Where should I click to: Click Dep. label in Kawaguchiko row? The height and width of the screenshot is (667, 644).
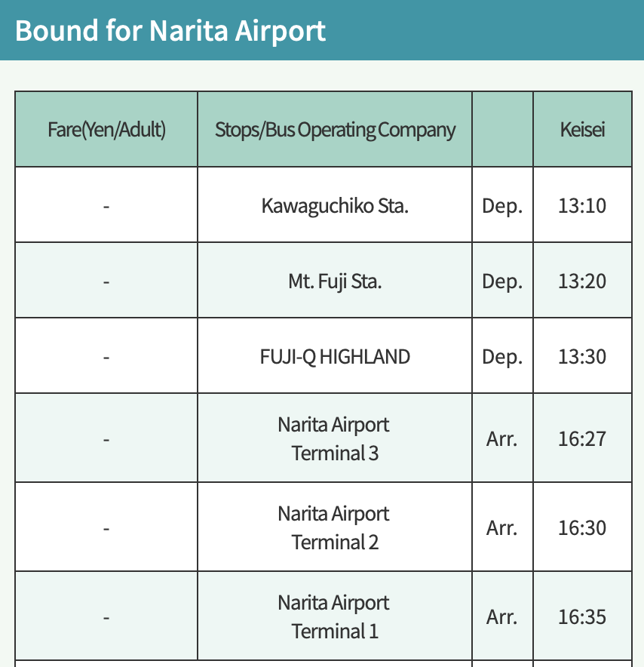pos(502,206)
